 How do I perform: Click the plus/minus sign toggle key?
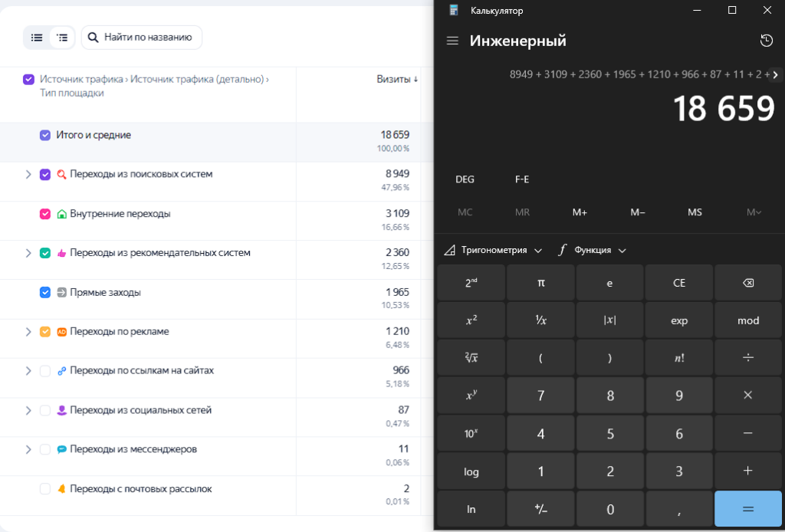(x=540, y=509)
